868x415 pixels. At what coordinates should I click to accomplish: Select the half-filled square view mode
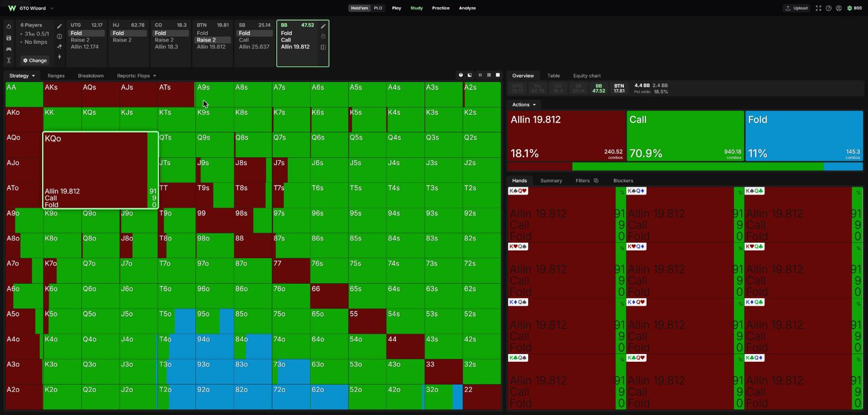pyautogui.click(x=470, y=75)
